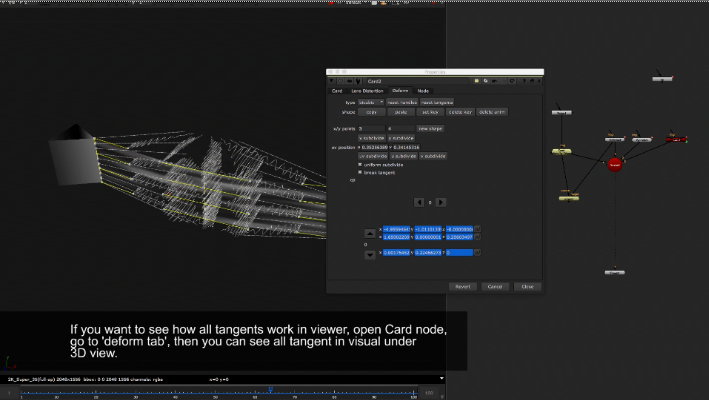This screenshot has width=709, height=400.
Task: Toggle the break tangent checkbox
Action: (x=361, y=172)
